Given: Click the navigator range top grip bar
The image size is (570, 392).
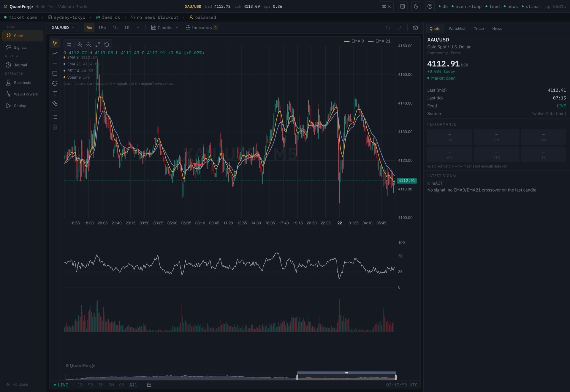Looking at the screenshot, I should click(x=346, y=373).
